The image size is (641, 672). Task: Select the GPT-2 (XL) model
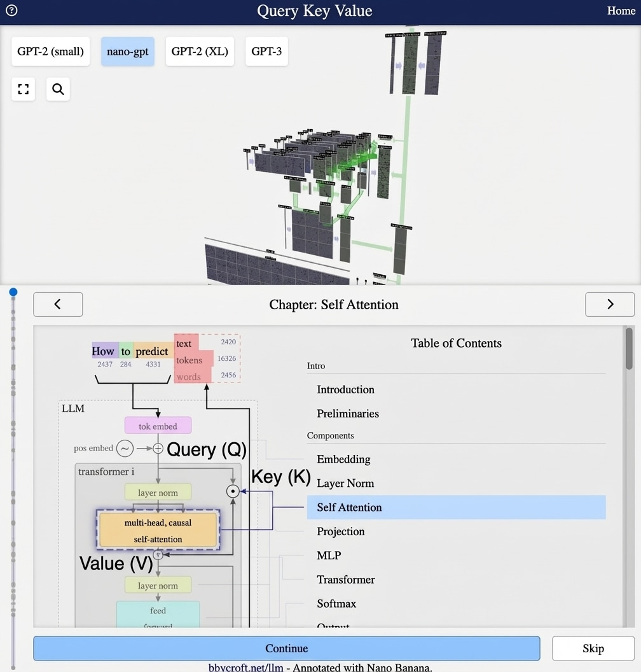click(200, 52)
